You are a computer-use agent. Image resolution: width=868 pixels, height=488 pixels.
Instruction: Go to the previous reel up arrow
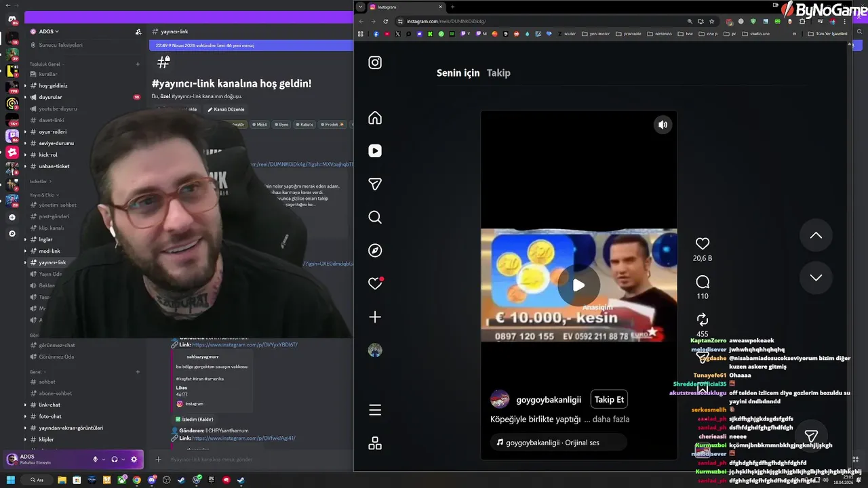click(x=816, y=235)
